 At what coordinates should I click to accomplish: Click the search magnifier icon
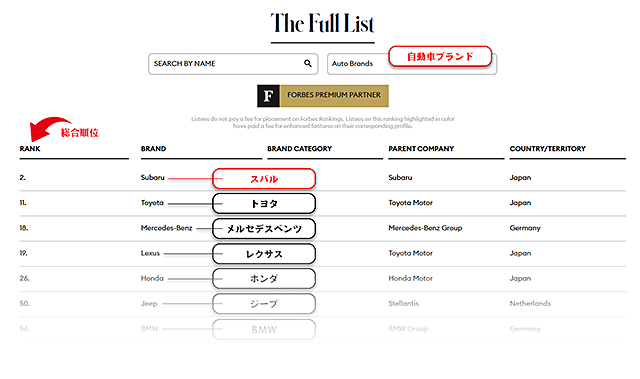308,63
